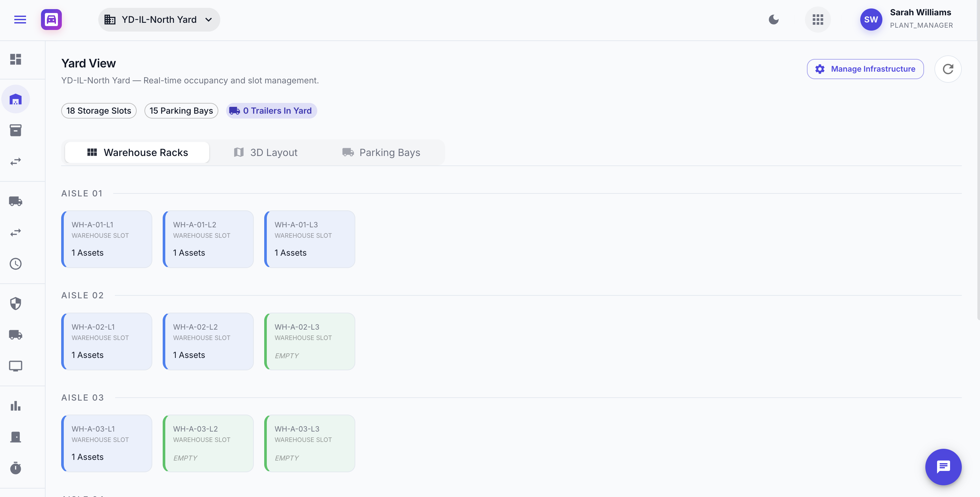Open slot WH-A-03-L1 card
The width and height of the screenshot is (980, 497).
[x=106, y=443]
